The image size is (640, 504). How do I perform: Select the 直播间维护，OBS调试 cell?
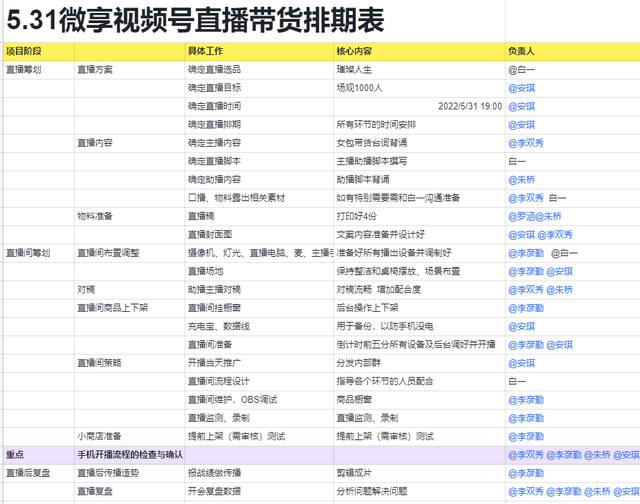[x=259, y=400]
